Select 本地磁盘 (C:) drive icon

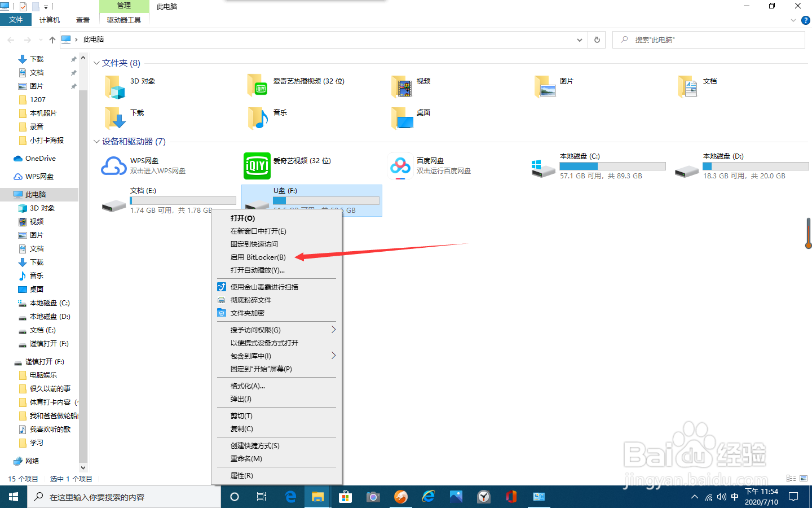point(543,168)
